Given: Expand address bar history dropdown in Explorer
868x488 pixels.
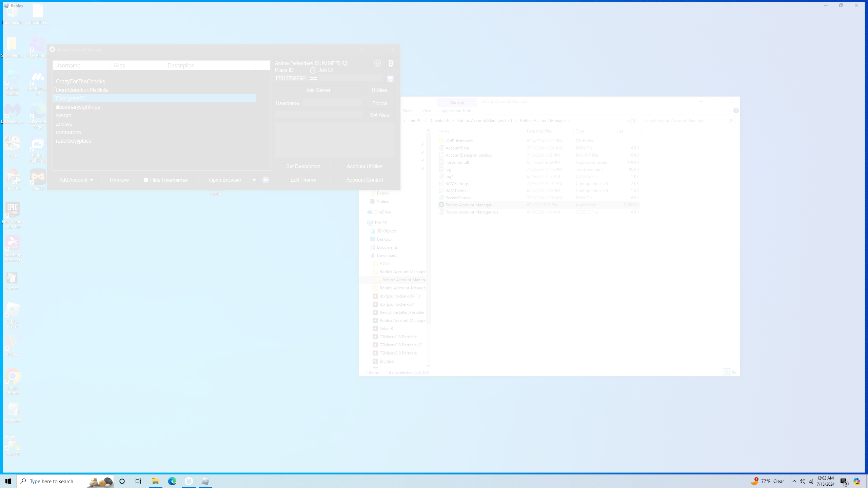Looking at the screenshot, I should 629,121.
